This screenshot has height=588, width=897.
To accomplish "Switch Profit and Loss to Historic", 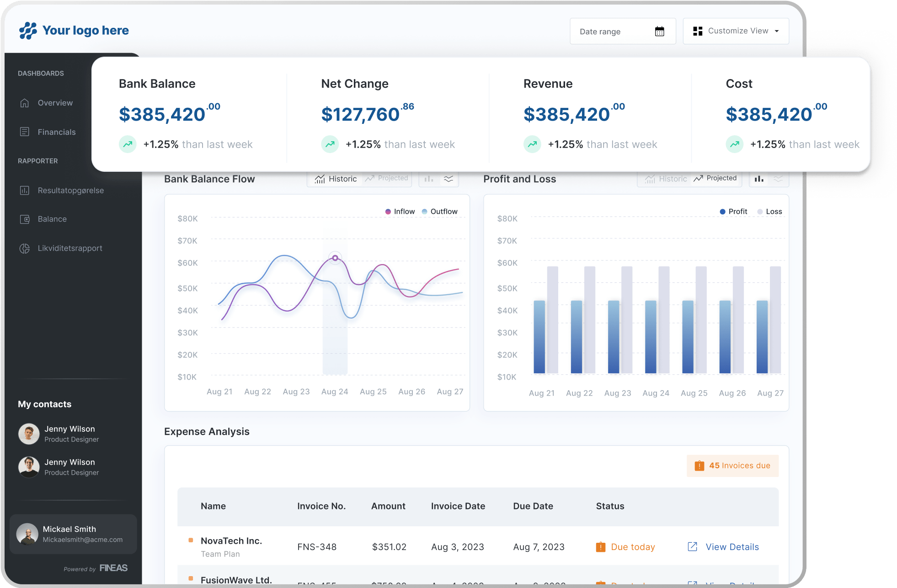I will [x=666, y=179].
